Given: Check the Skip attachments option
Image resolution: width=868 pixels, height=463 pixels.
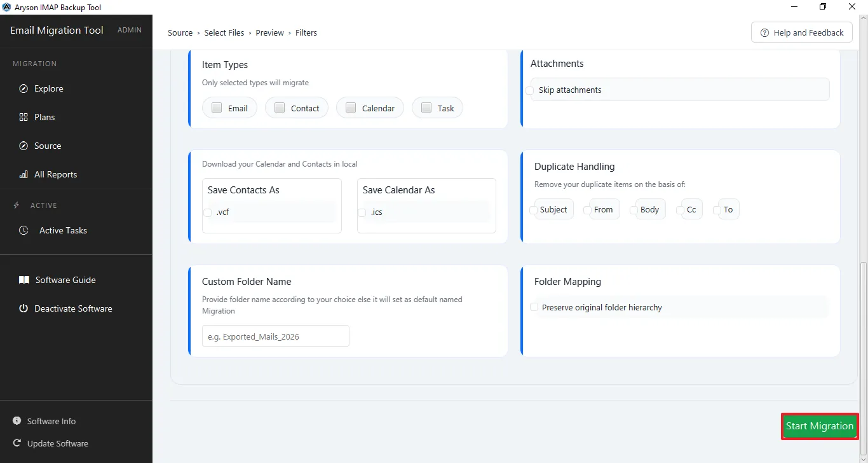Looking at the screenshot, I should click(x=530, y=90).
